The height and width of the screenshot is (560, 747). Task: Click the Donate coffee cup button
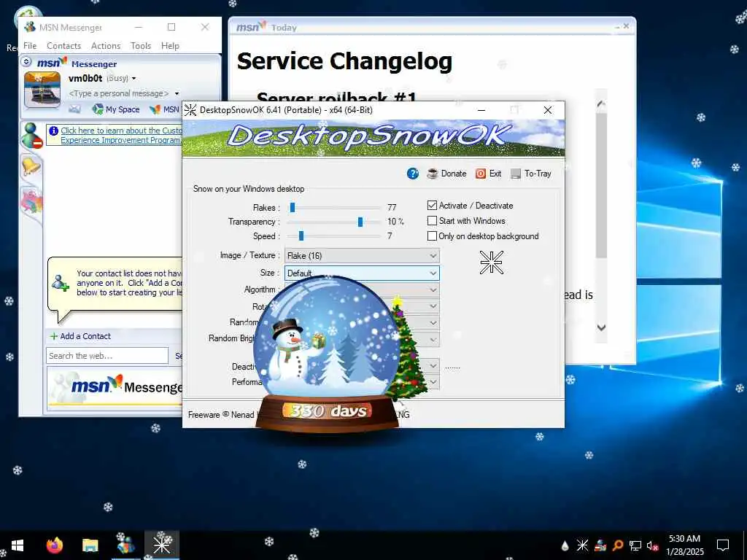pyautogui.click(x=446, y=174)
